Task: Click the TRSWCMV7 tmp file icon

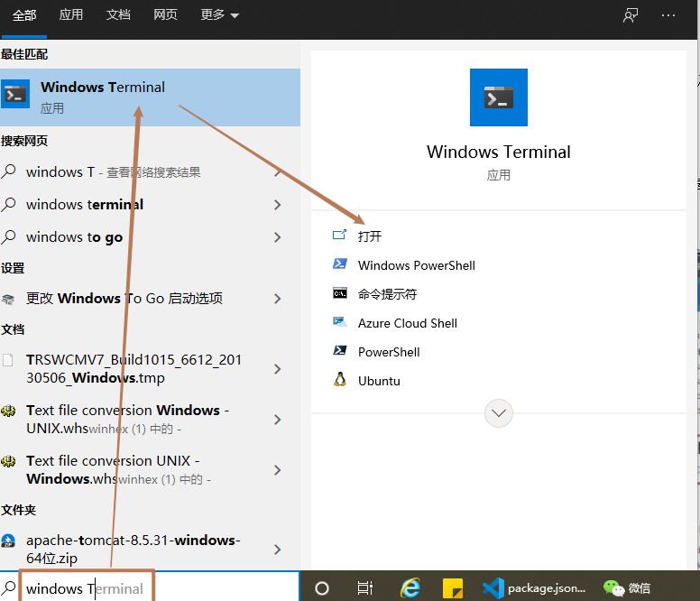Action: 7,360
